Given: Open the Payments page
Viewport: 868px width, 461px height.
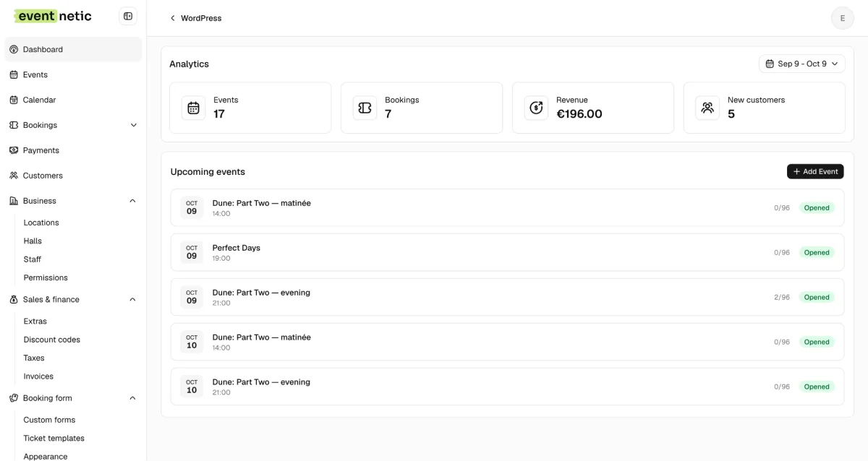Looking at the screenshot, I should click(x=73, y=150).
